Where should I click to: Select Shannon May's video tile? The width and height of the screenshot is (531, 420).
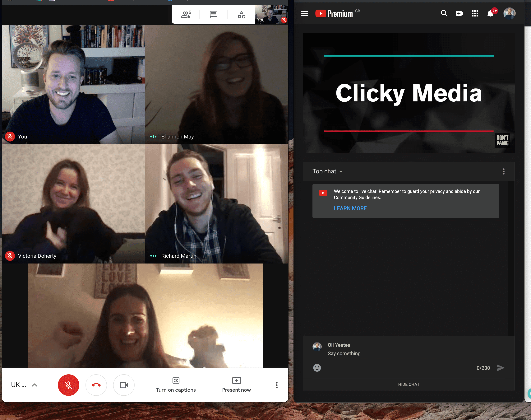click(217, 84)
